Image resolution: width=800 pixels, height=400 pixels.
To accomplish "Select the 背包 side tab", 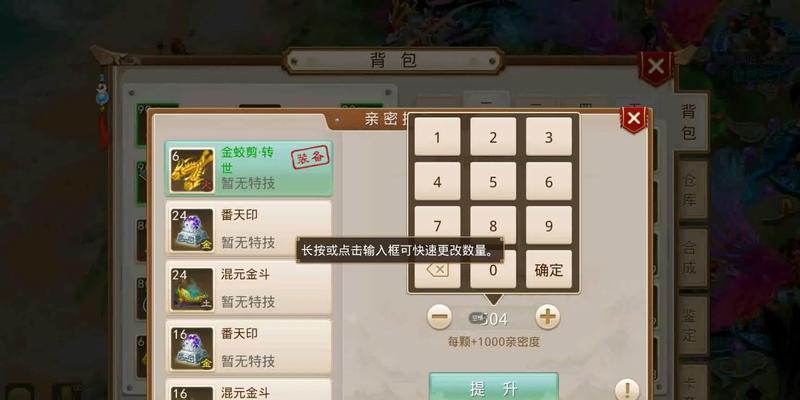I will pyautogui.click(x=689, y=122).
